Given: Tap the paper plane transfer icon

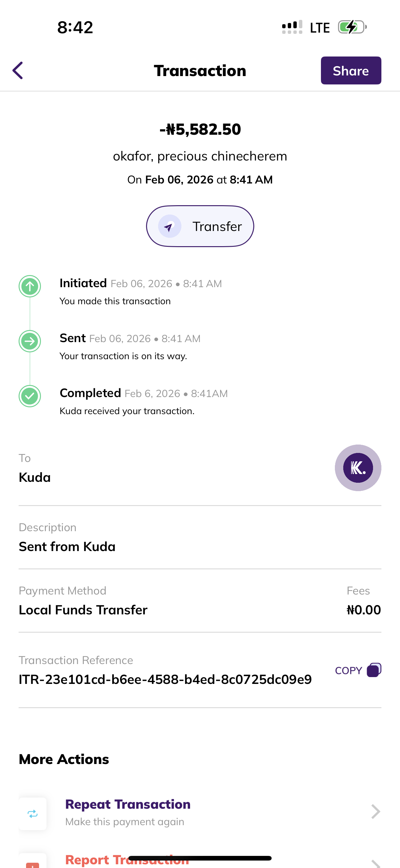Looking at the screenshot, I should pos(169,226).
